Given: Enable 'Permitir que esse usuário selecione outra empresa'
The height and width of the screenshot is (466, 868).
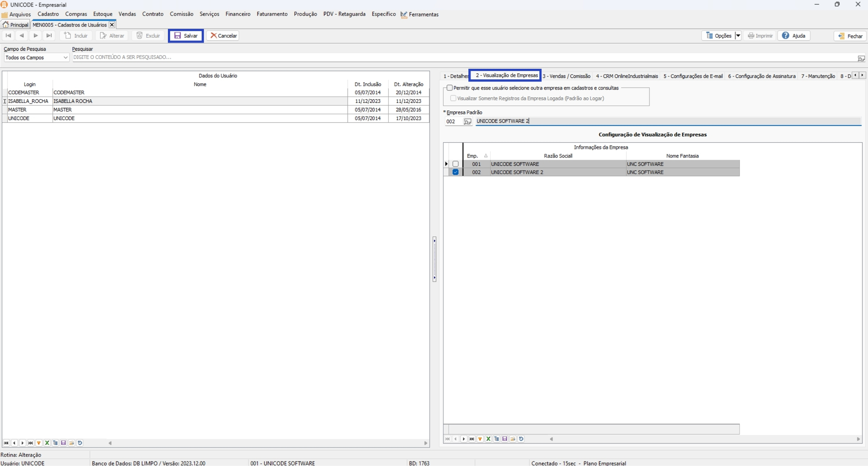Looking at the screenshot, I should point(450,88).
